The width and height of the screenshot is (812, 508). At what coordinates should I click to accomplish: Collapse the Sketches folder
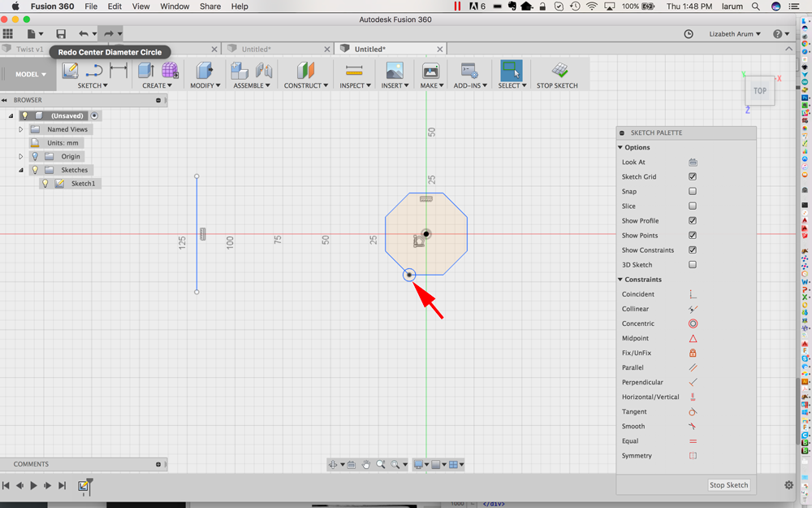21,170
